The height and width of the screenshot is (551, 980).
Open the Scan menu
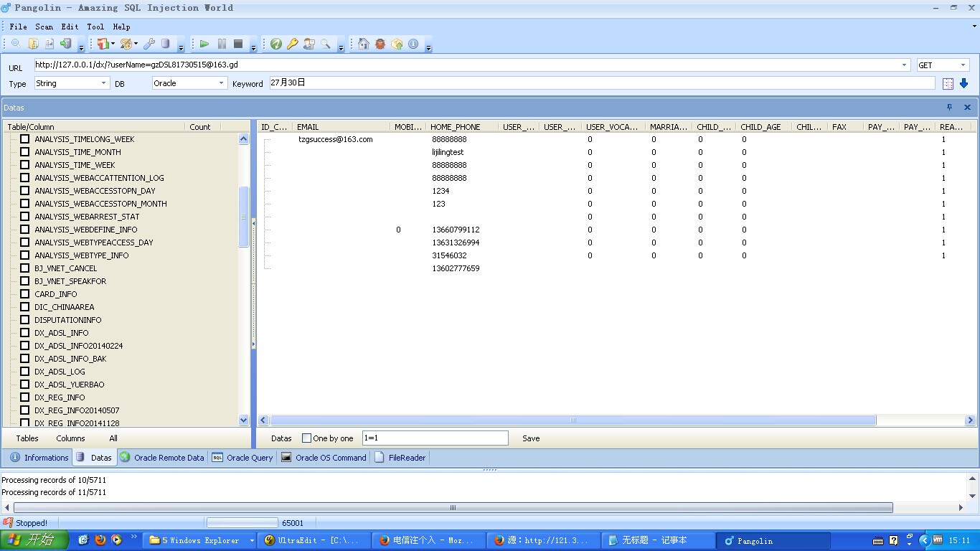44,27
